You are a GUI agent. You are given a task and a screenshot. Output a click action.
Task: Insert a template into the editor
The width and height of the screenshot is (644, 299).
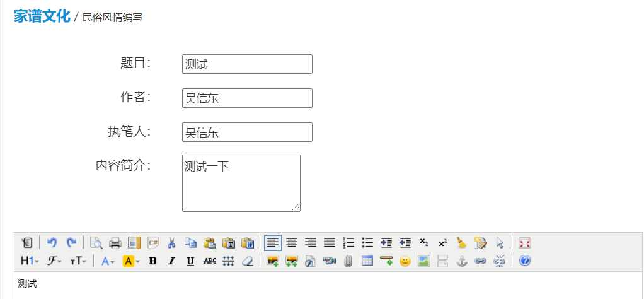coord(134,243)
